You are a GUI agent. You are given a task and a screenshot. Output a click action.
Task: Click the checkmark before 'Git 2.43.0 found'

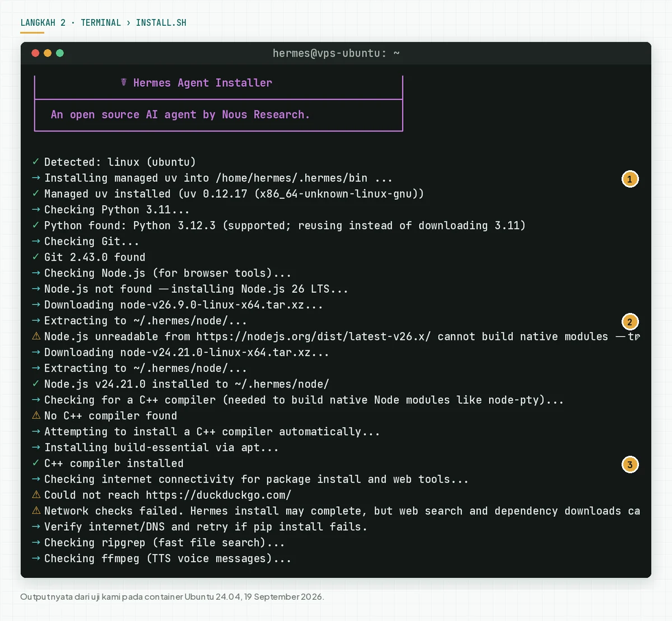(36, 257)
